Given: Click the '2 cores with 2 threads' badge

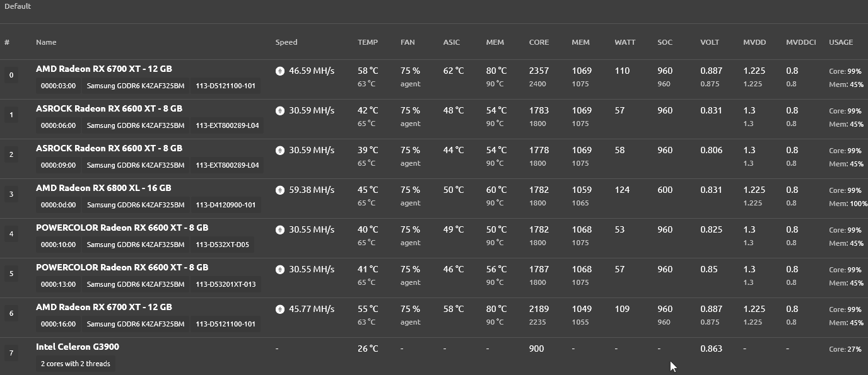Looking at the screenshot, I should point(75,364).
